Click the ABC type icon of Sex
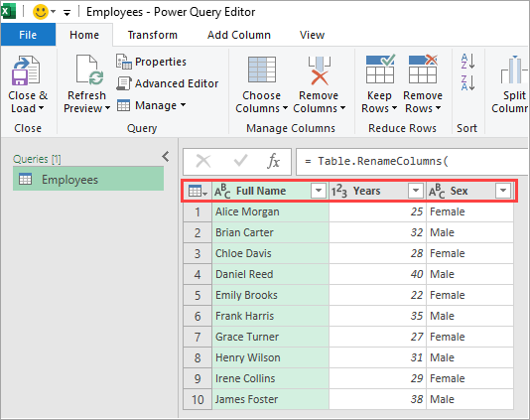The height and width of the screenshot is (420, 530). tap(437, 192)
